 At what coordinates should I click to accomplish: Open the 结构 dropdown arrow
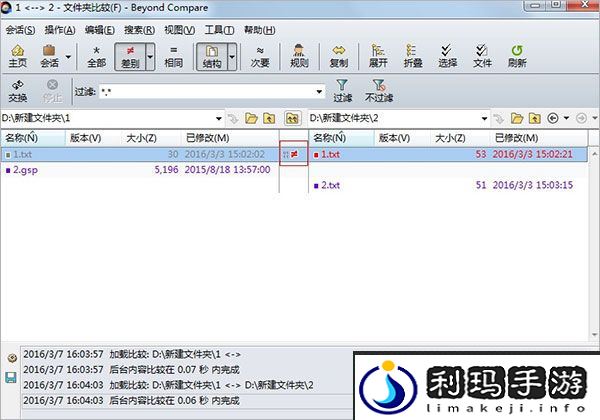(232, 57)
